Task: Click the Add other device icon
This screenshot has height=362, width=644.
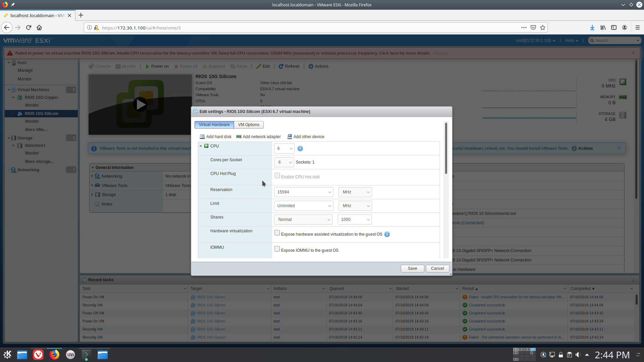Action: click(x=289, y=137)
